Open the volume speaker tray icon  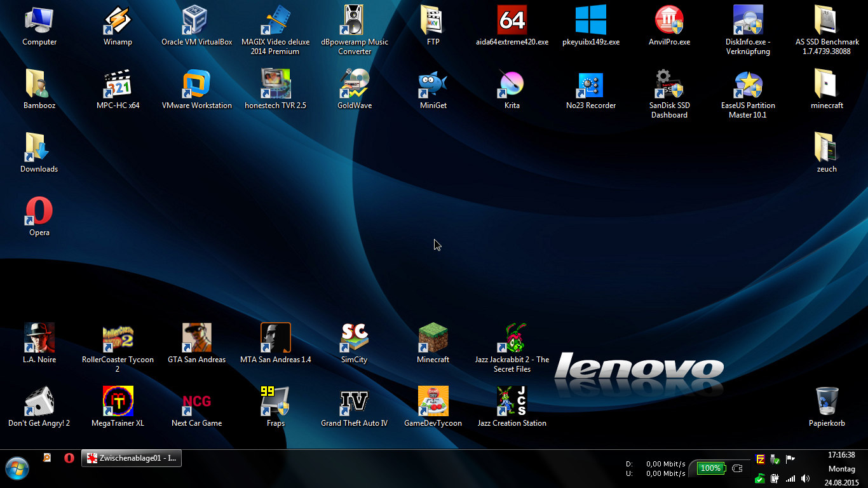pos(806,478)
